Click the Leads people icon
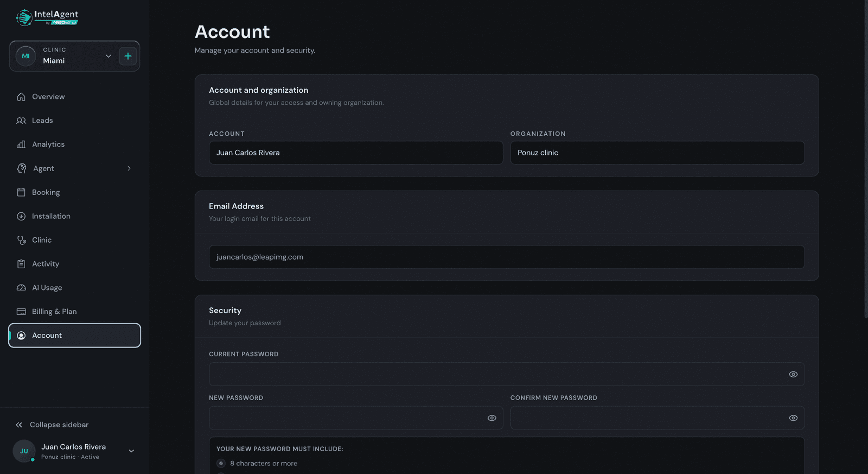This screenshot has width=868, height=474. point(21,121)
